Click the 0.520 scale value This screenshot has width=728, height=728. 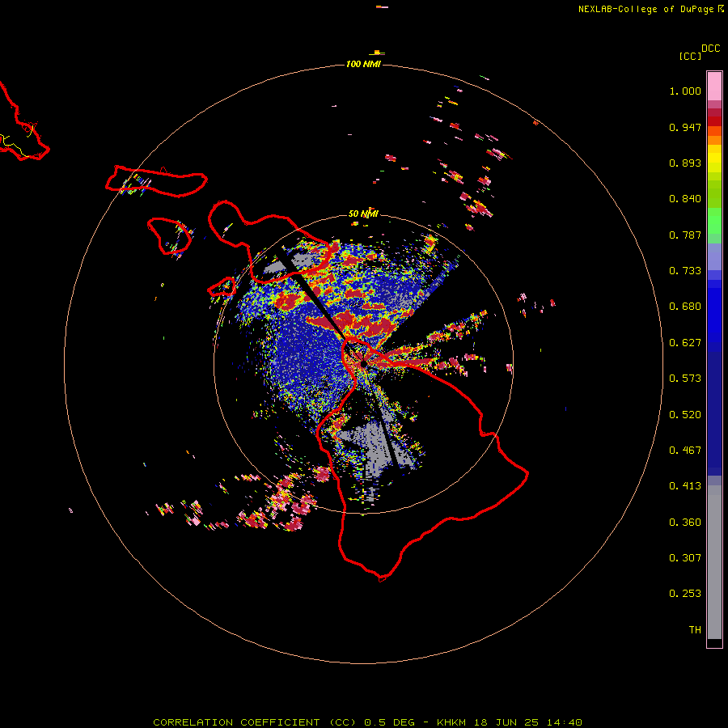(x=685, y=415)
